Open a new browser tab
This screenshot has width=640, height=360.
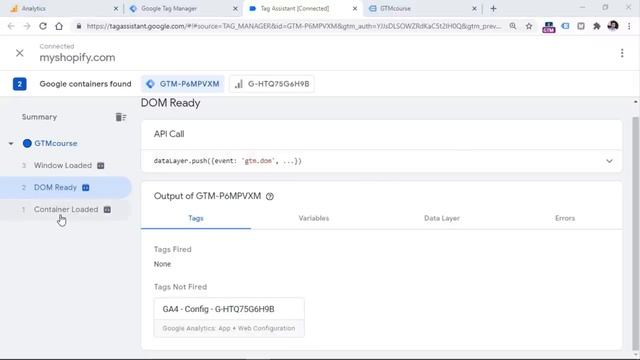[493, 9]
